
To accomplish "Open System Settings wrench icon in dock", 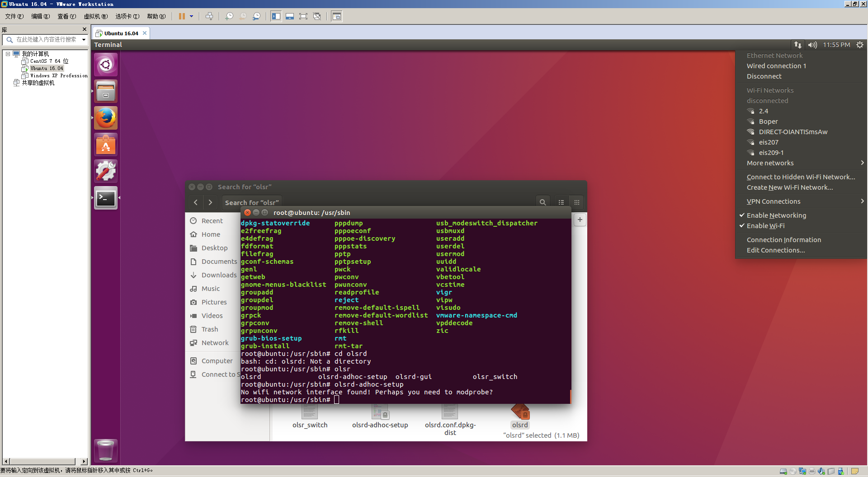I will click(106, 171).
